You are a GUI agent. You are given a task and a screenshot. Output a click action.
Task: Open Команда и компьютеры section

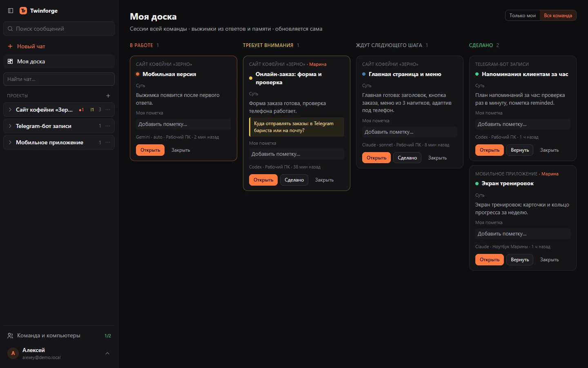pos(59,336)
